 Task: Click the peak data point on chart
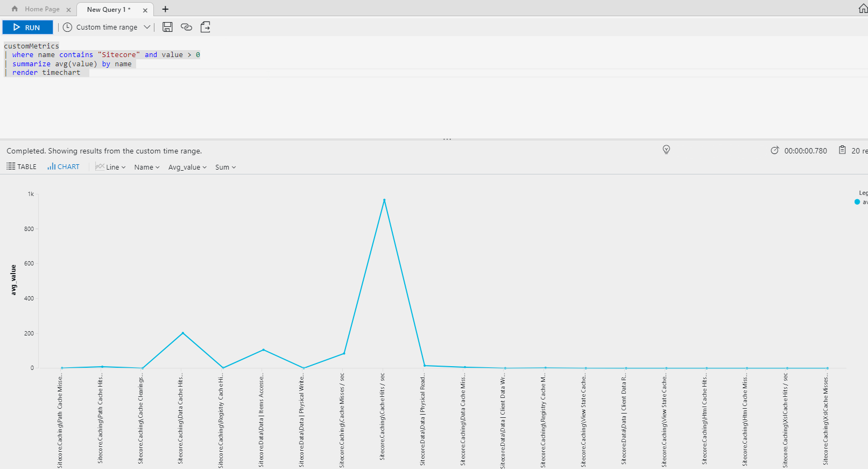(x=384, y=200)
